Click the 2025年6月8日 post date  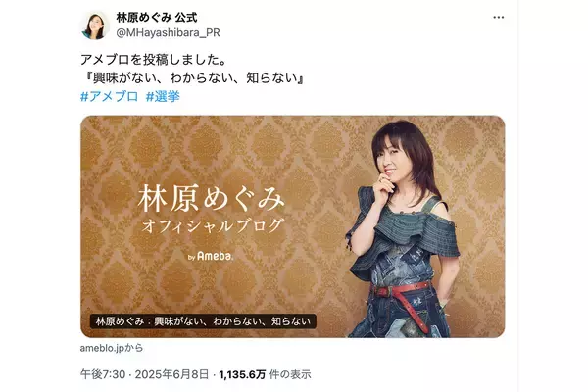[x=171, y=374]
